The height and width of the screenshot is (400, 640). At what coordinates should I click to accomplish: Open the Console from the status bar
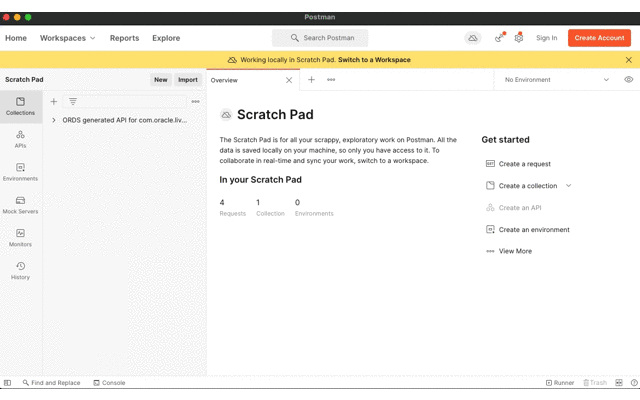109,383
